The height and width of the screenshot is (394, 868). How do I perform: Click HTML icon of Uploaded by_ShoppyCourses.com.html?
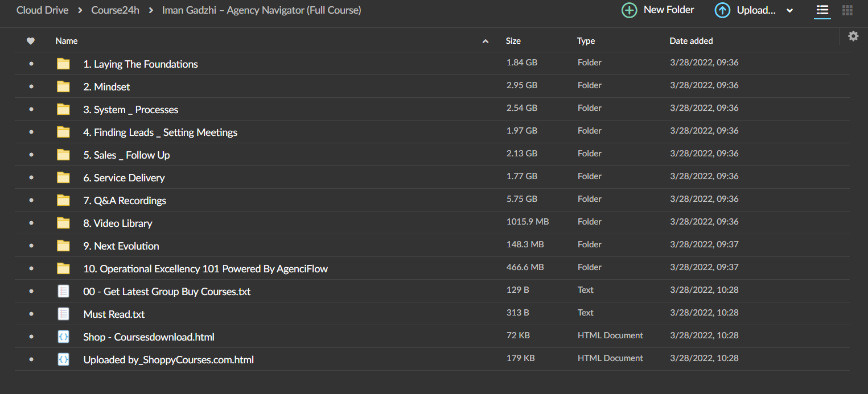click(x=63, y=359)
